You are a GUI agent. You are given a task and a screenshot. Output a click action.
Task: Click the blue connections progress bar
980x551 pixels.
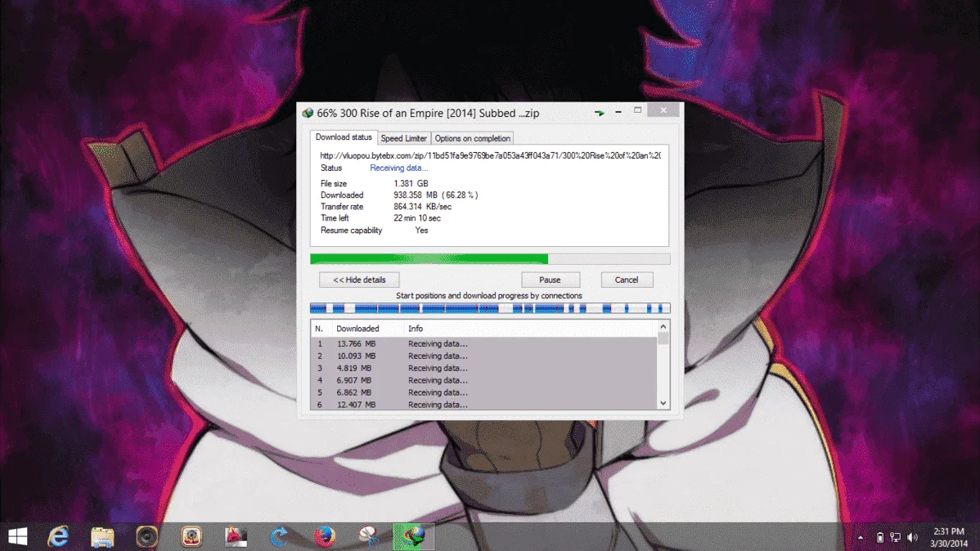[x=490, y=308]
